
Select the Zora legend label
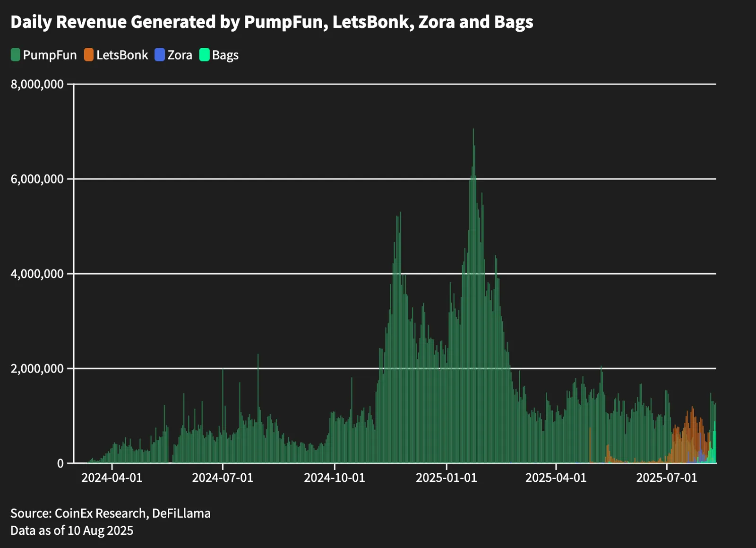180,55
